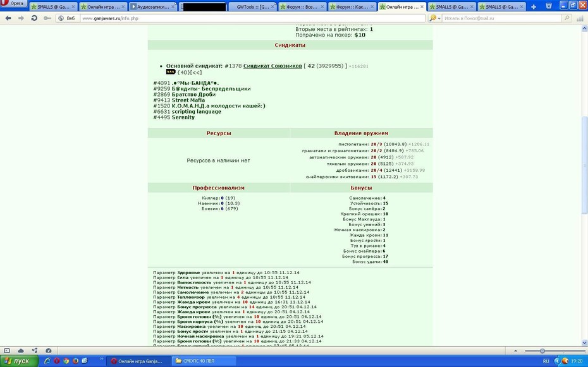Click the Боевик profession row

tap(220, 208)
